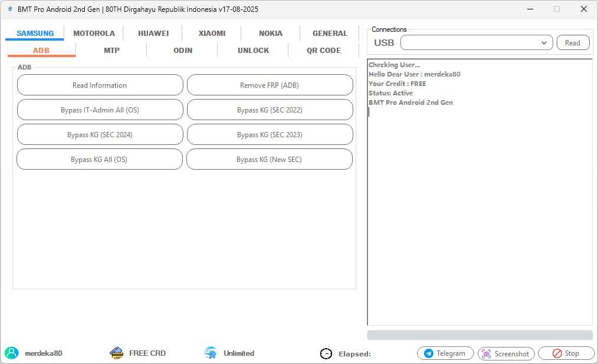Expand the USB connections dropdown
Image resolution: width=598 pixels, height=364 pixels.
click(x=477, y=42)
